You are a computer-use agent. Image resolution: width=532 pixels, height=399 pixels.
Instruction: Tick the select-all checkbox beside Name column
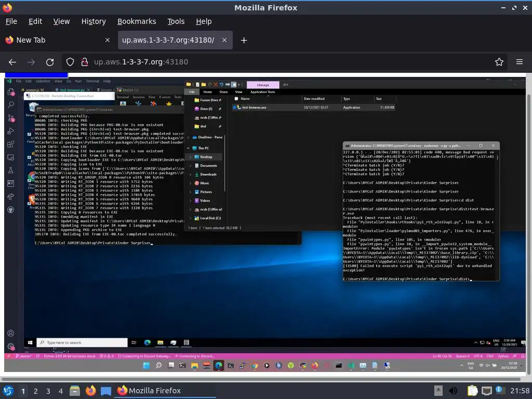pos(236,99)
